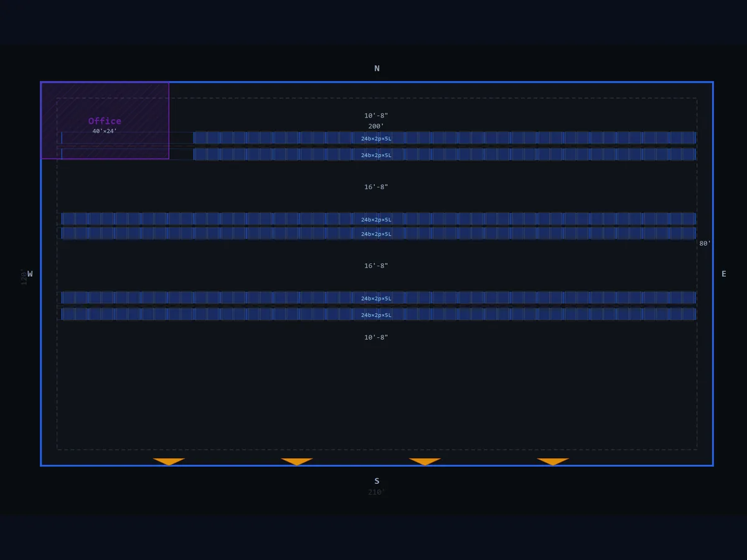Click the N compass label
Screen dimensions: 747x560
pos(377,68)
